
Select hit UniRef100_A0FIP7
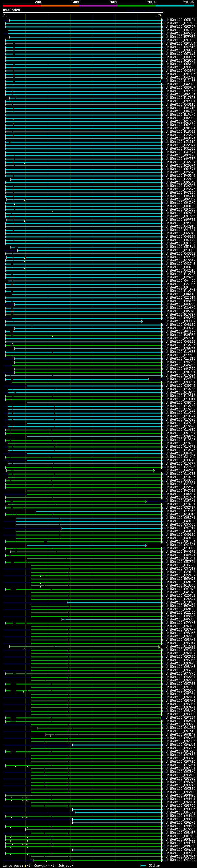[180, 332]
